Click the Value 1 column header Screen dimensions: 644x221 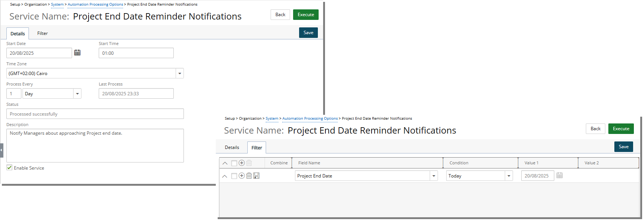(x=548, y=163)
